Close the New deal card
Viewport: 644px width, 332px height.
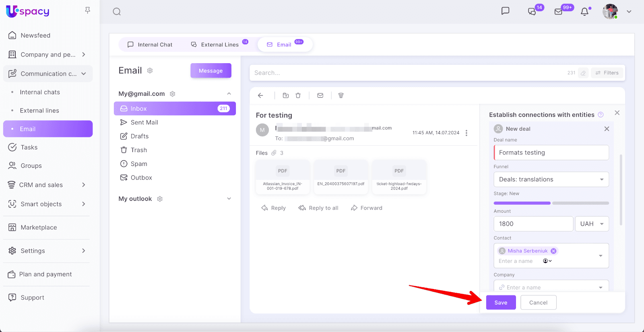click(607, 129)
